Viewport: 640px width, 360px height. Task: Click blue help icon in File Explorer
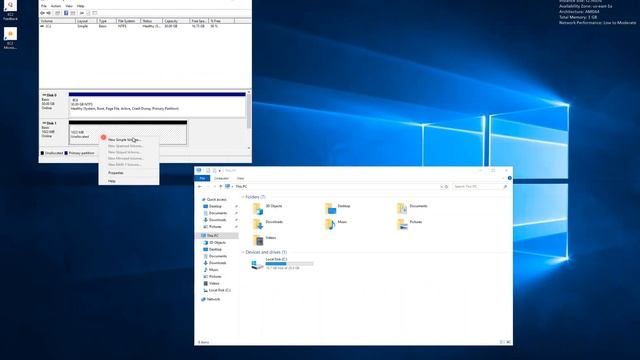click(509, 178)
